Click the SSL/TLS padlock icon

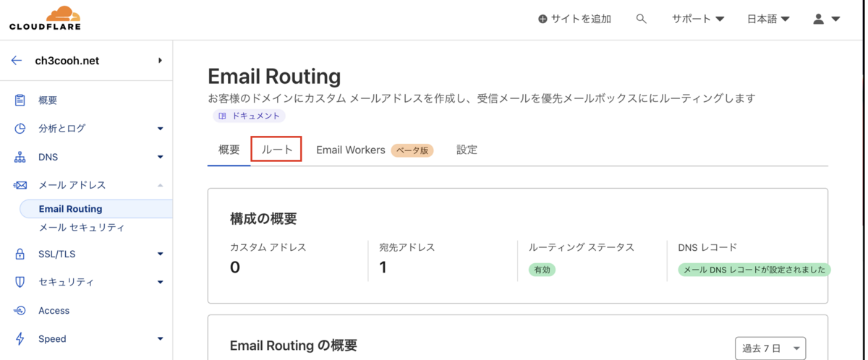click(20, 254)
